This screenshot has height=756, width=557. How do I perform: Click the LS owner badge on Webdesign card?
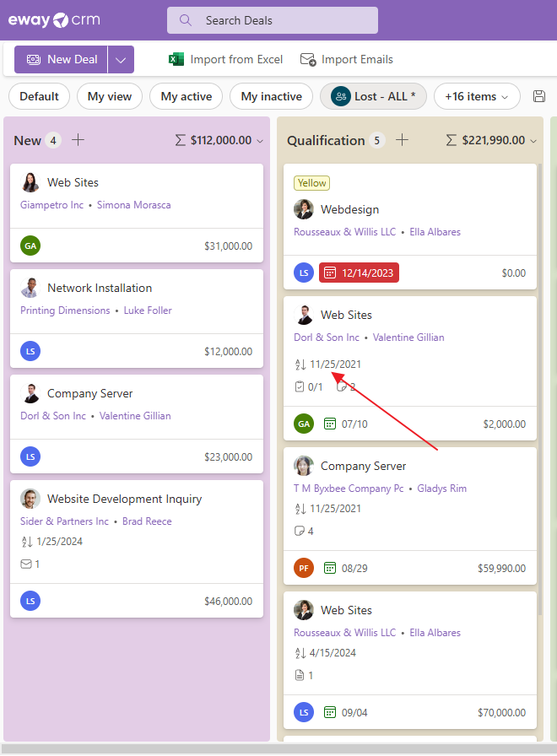pos(304,273)
